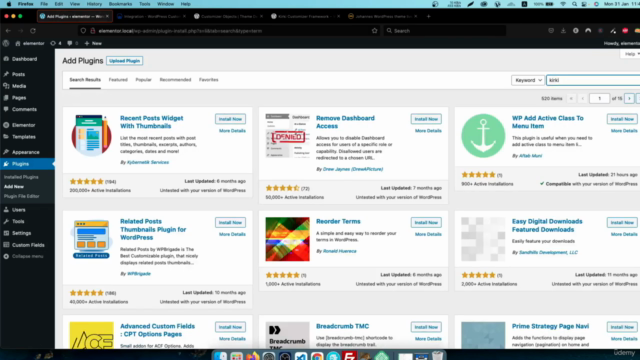The image size is (640, 360).
Task: Switch to the Popular plugins tab
Action: pos(143,80)
